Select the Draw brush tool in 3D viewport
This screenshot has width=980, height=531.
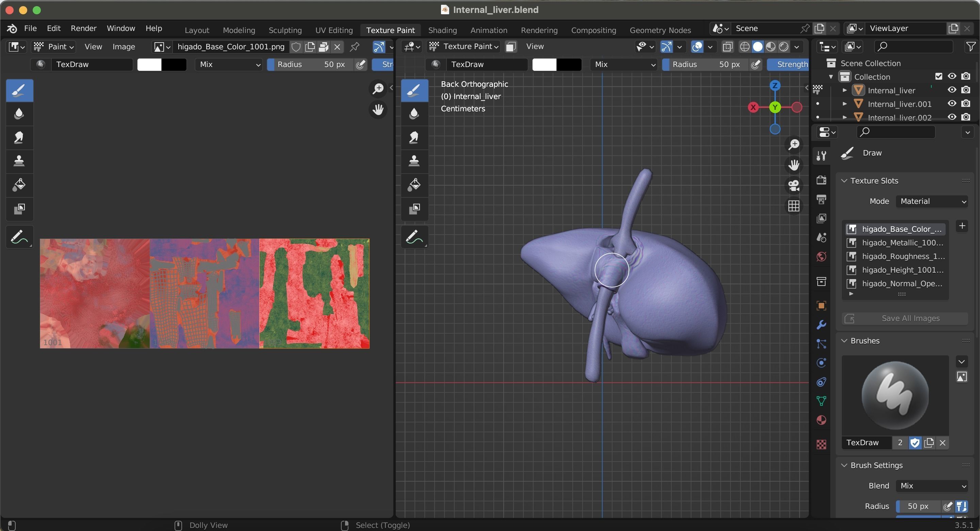click(x=414, y=90)
